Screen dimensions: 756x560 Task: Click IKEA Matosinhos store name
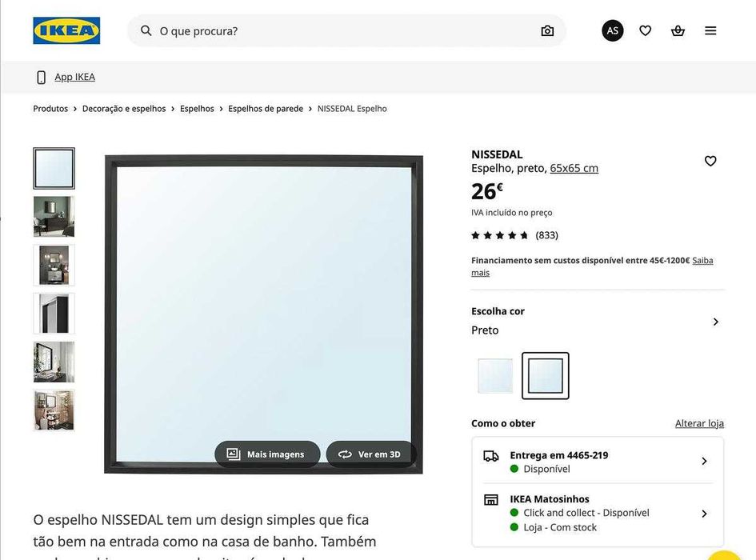549,499
